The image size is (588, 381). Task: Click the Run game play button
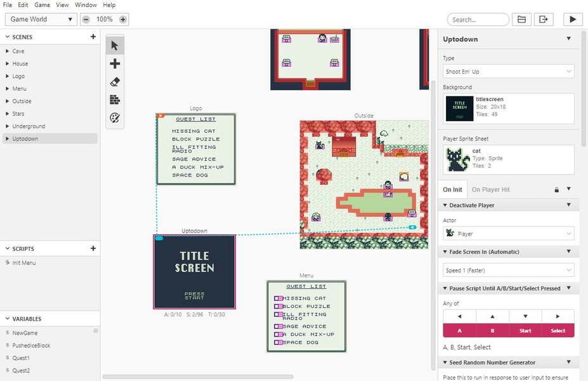pos(573,20)
